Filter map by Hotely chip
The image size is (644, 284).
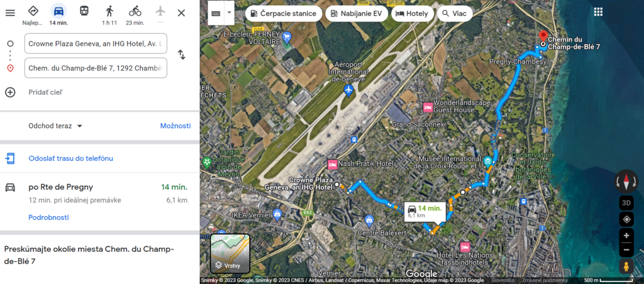[x=413, y=14]
